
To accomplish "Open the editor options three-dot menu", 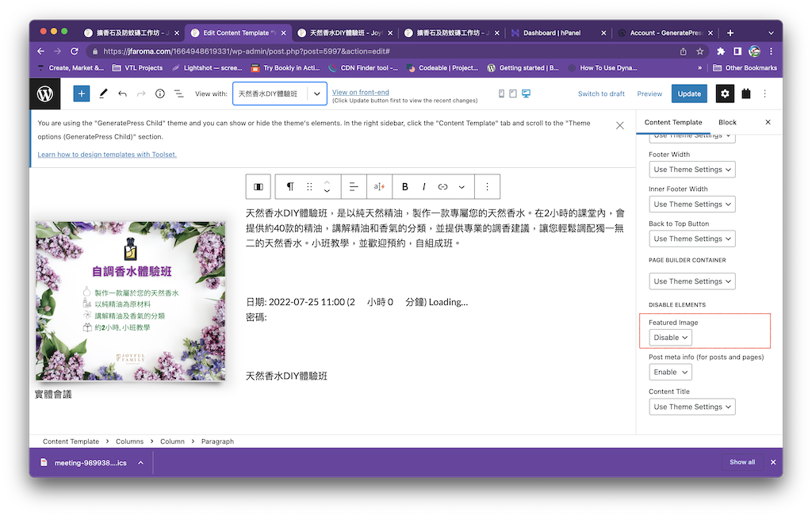I will click(765, 94).
